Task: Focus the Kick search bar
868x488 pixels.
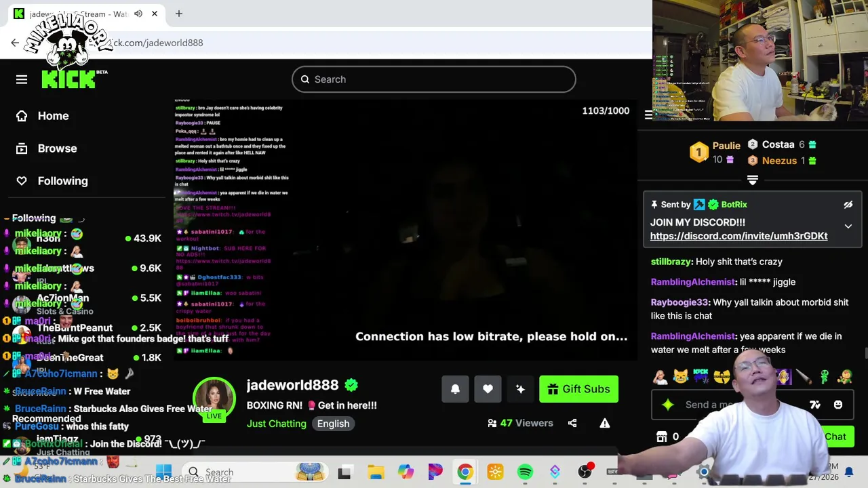Action: pos(434,79)
